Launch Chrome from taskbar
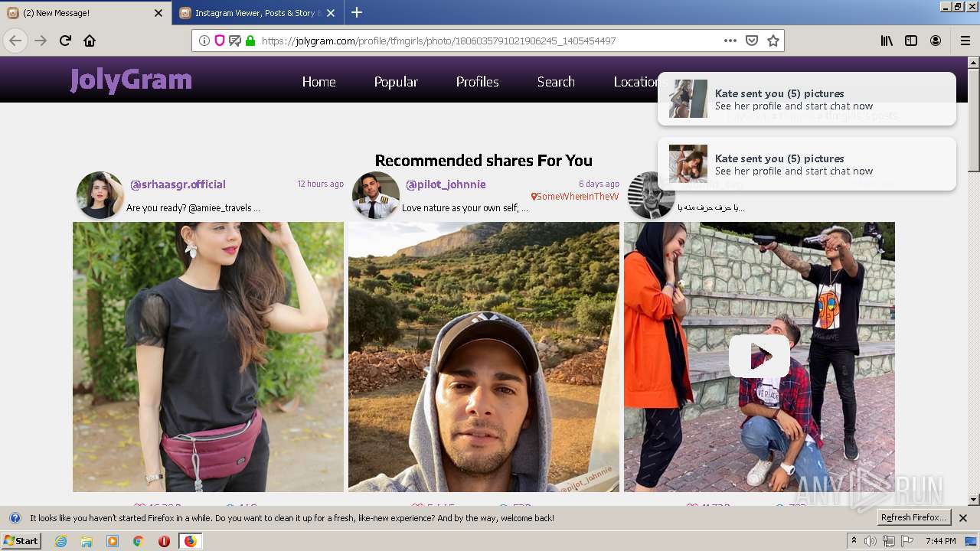Image resolution: width=980 pixels, height=551 pixels. coord(139,541)
